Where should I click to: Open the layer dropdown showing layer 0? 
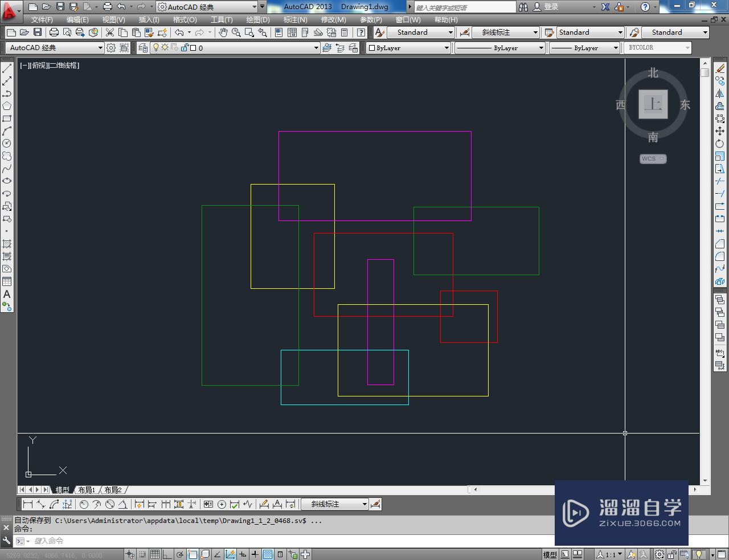[316, 47]
